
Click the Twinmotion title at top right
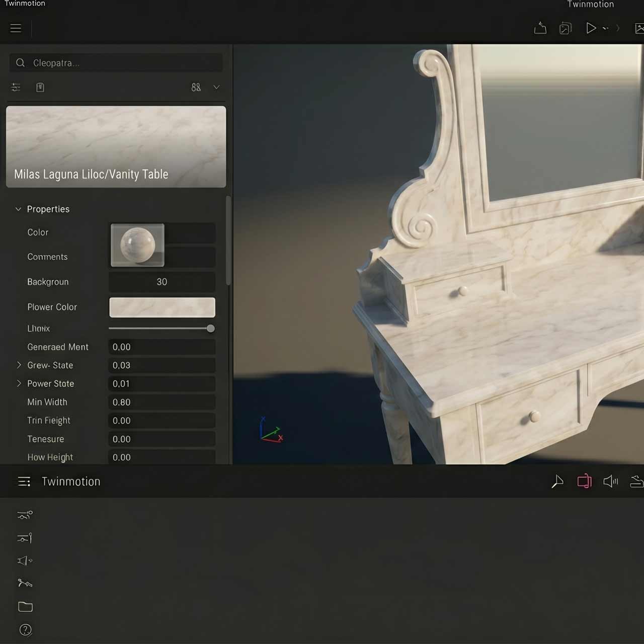click(591, 5)
